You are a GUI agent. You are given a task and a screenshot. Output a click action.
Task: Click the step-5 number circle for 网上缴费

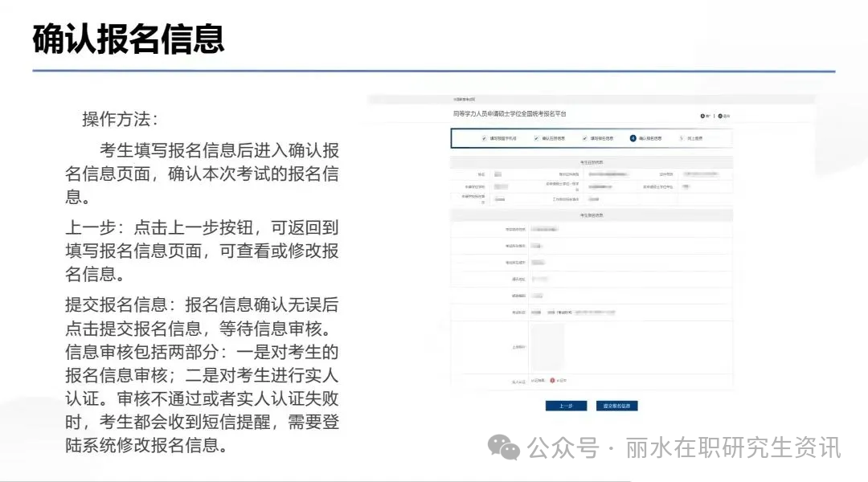pos(680,138)
